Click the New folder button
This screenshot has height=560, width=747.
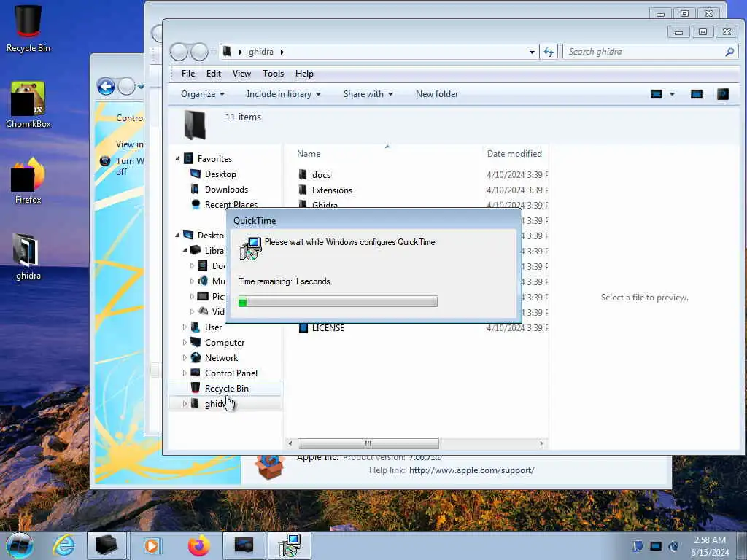tap(437, 94)
